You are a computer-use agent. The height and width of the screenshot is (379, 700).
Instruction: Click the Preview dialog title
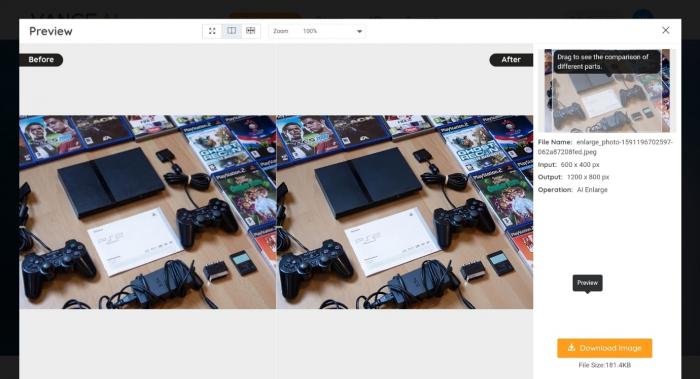click(50, 31)
